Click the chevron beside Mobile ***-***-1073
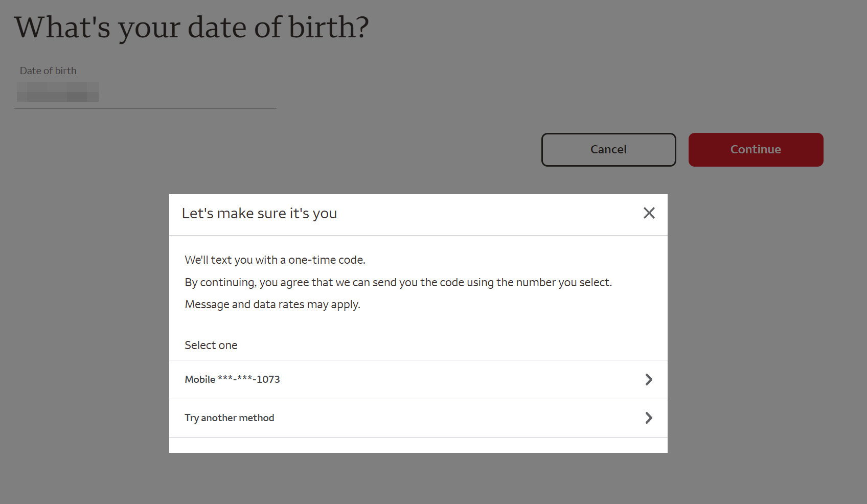867x504 pixels. point(649,379)
